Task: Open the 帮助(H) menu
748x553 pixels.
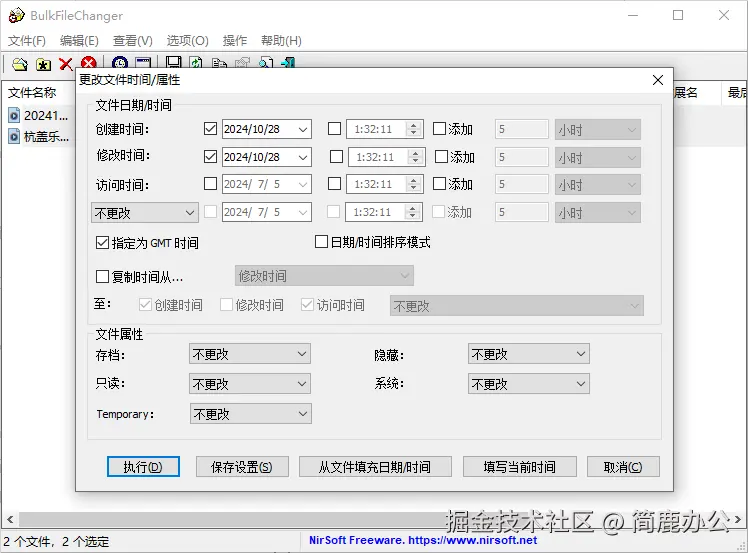Action: [281, 41]
